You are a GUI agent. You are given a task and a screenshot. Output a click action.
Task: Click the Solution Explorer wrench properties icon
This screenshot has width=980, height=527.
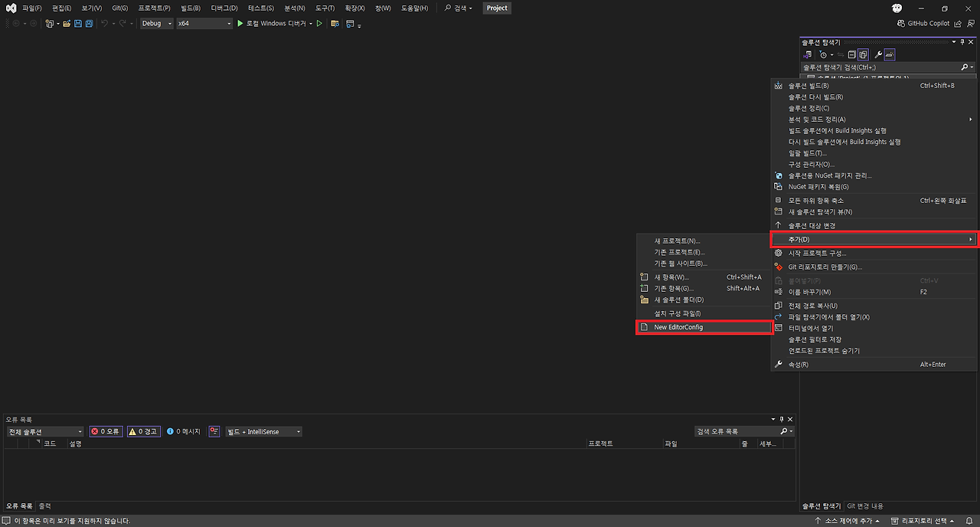[x=878, y=54]
